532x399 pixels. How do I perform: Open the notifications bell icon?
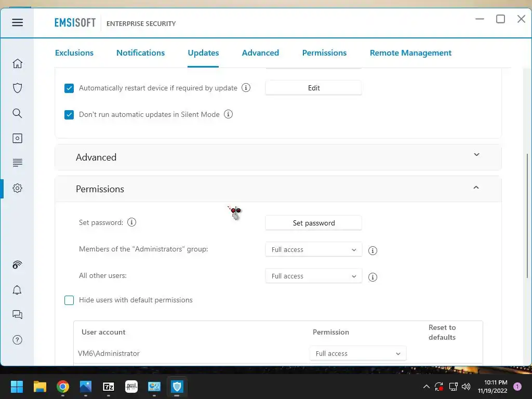click(17, 290)
